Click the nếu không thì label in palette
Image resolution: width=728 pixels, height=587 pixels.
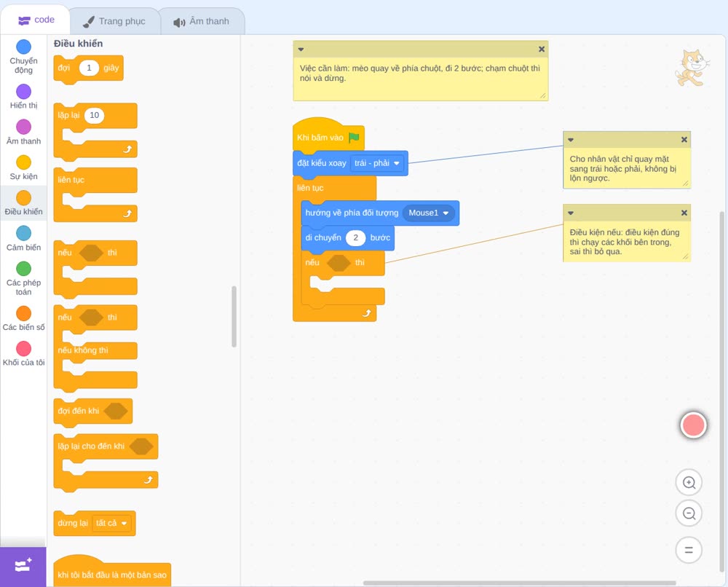(83, 350)
